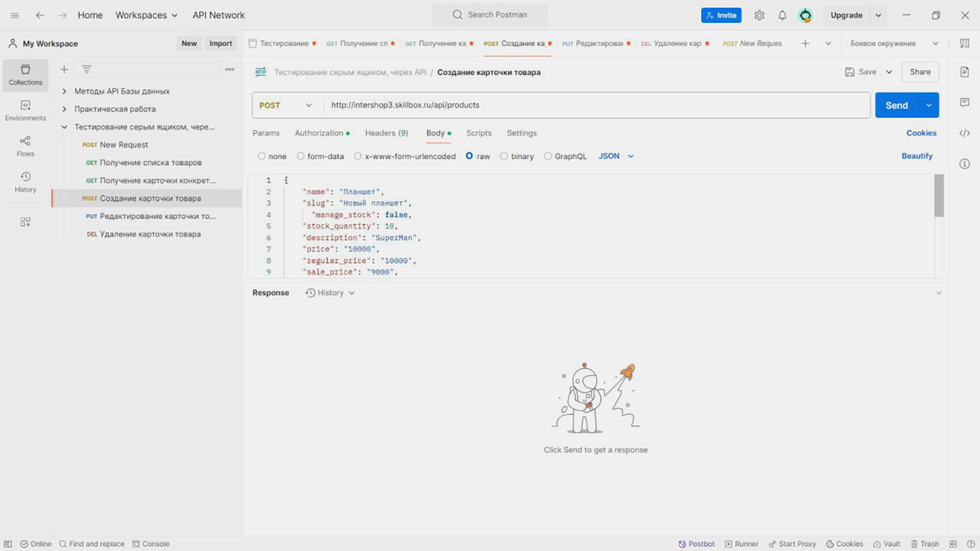
Task: Open the configure sidebar apps icon
Action: pos(25,222)
